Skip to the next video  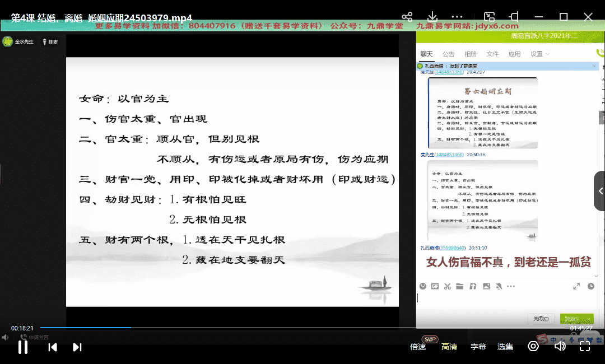pyautogui.click(x=77, y=347)
